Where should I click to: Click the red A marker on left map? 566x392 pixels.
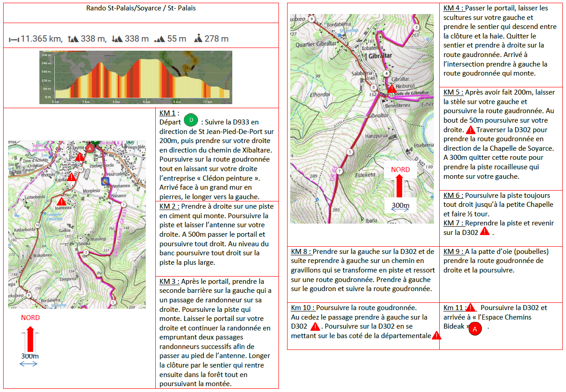click(90, 148)
